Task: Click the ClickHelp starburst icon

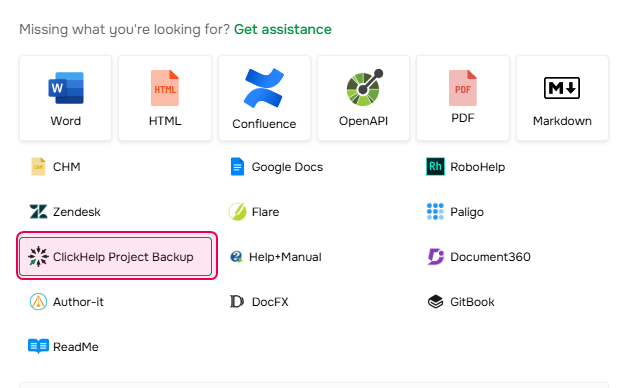Action: 39,257
